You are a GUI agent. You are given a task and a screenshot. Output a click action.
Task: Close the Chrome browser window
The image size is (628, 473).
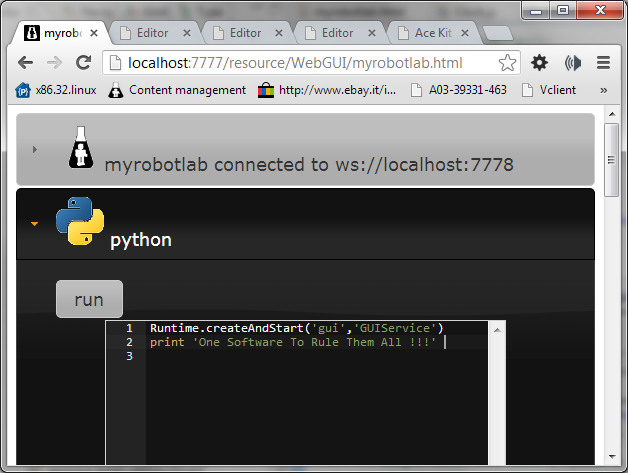click(600, 10)
